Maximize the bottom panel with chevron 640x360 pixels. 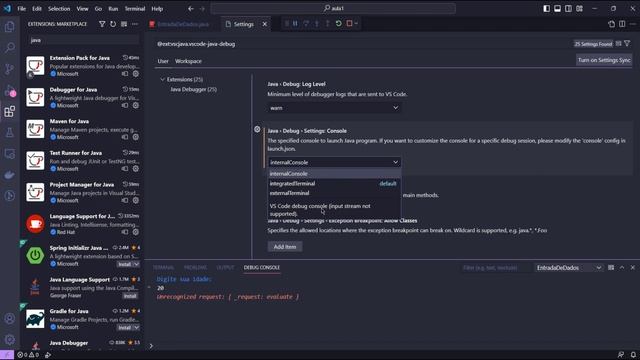[622, 268]
